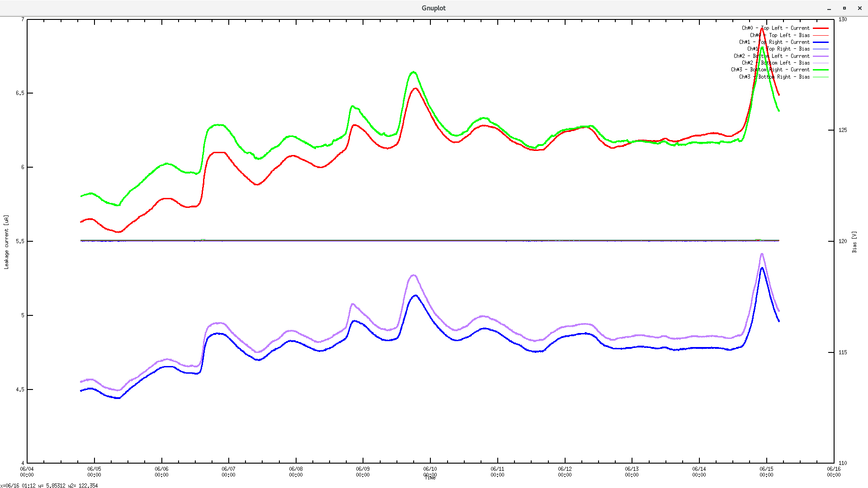Close the Gnuplot window
Screen dimensions: 868x488
pyautogui.click(x=859, y=8)
